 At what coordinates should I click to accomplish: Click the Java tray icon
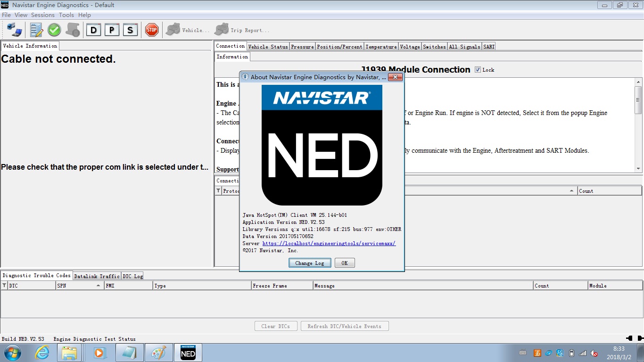(537, 353)
